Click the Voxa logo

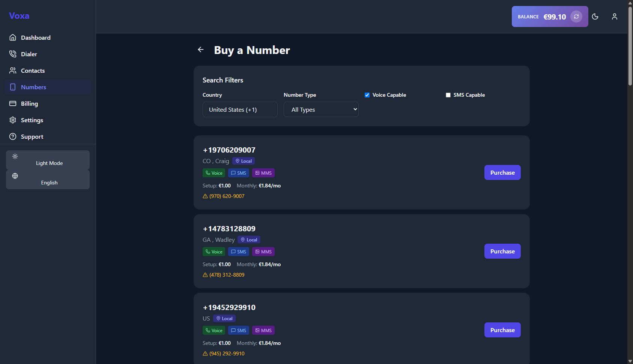[19, 16]
